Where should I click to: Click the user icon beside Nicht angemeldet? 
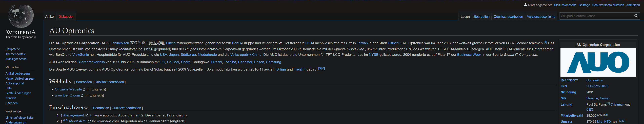525,5
